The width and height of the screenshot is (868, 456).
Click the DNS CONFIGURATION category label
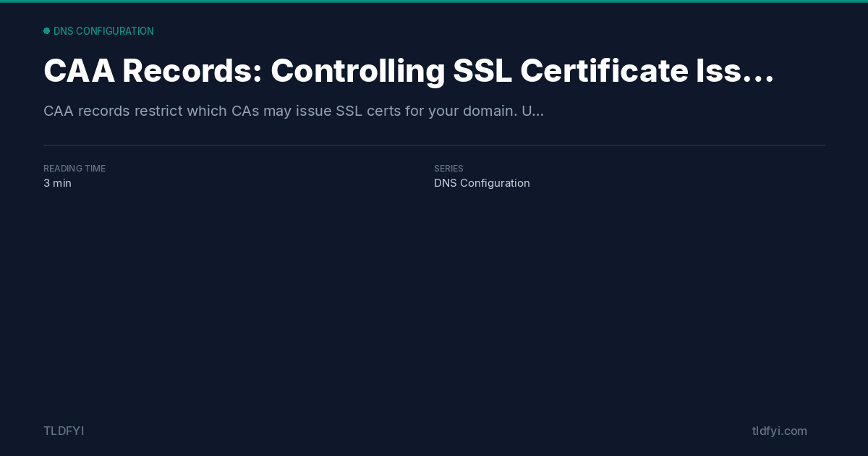click(103, 31)
